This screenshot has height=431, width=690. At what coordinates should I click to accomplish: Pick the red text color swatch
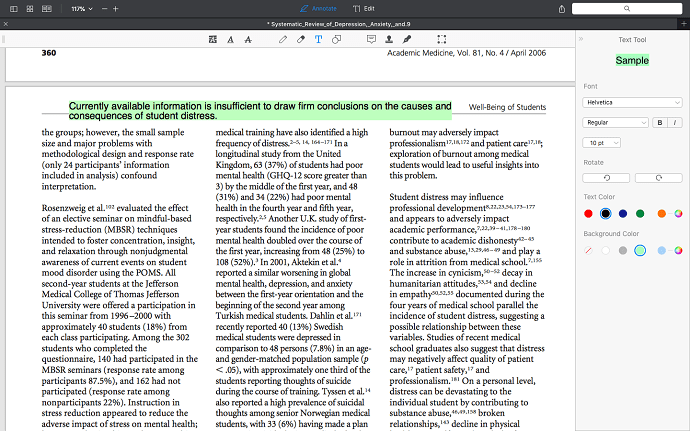588,214
